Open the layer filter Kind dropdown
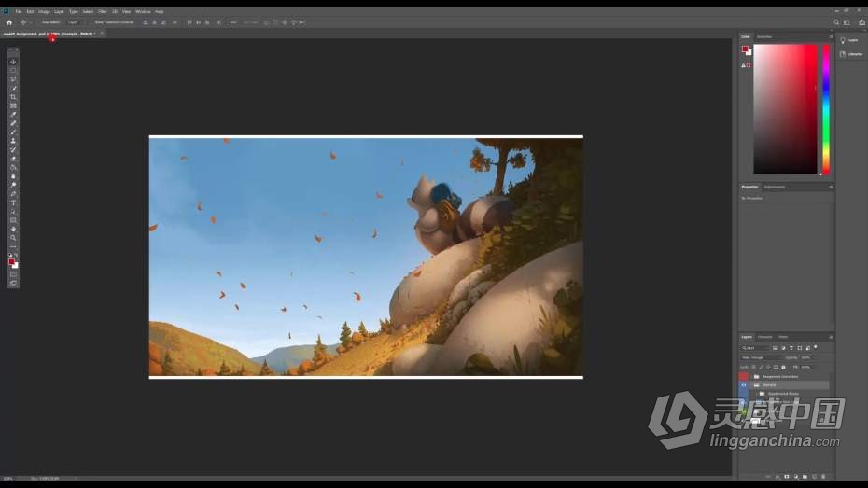The height and width of the screenshot is (488, 868). tap(754, 348)
